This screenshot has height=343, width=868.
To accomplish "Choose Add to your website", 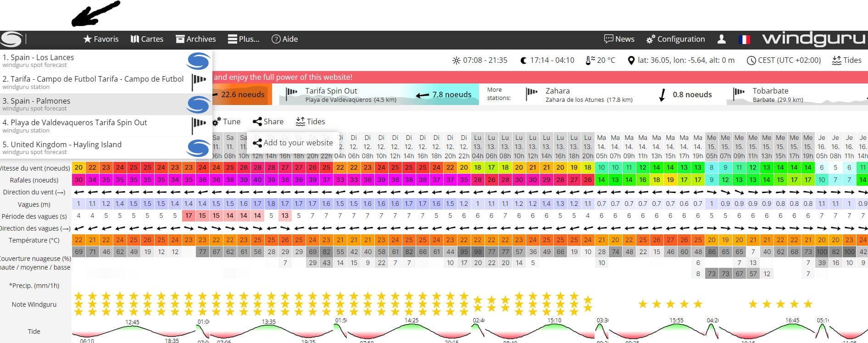I will pos(293,143).
